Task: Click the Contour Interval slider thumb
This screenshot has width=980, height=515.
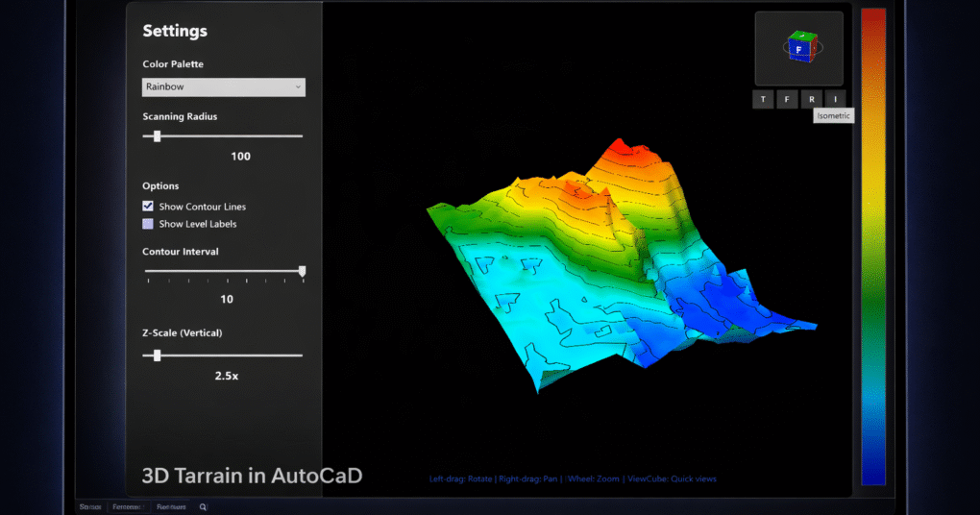Action: (x=302, y=272)
